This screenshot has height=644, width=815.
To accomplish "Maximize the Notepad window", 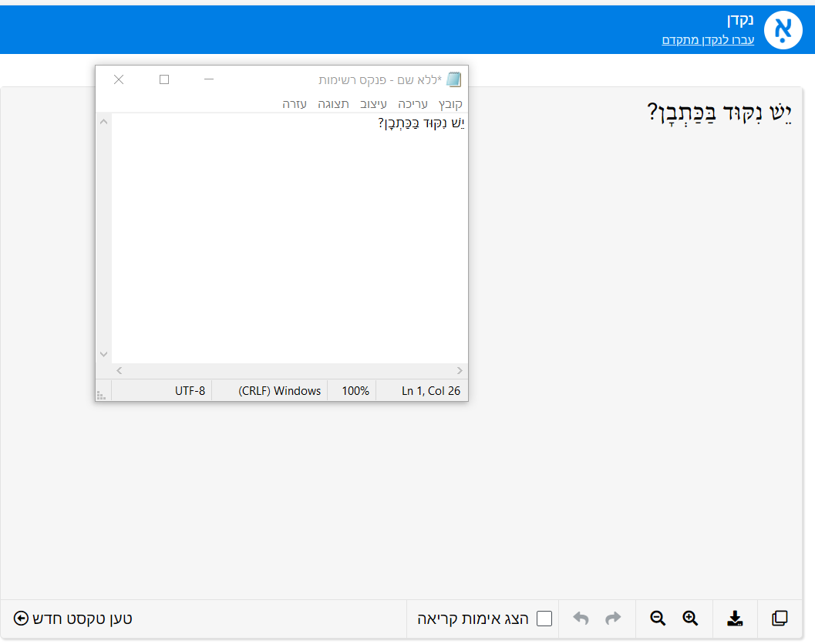I will [164, 79].
